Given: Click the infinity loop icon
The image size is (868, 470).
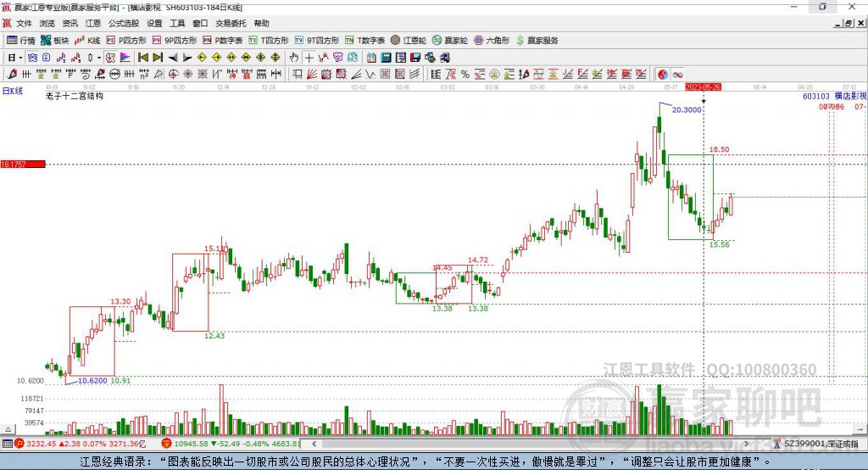Looking at the screenshot, I should point(677,75).
